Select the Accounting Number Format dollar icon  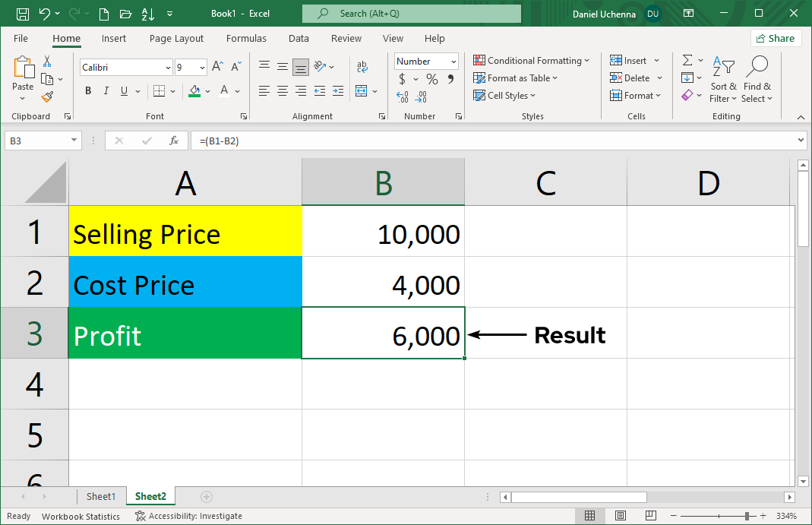click(x=402, y=78)
